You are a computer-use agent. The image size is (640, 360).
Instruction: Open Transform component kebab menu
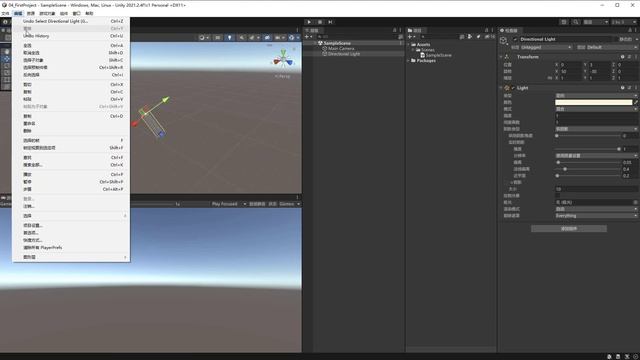coord(636,57)
